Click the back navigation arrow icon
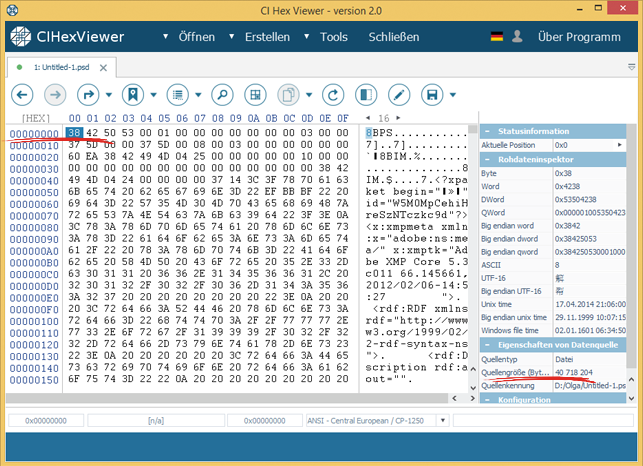 point(23,95)
